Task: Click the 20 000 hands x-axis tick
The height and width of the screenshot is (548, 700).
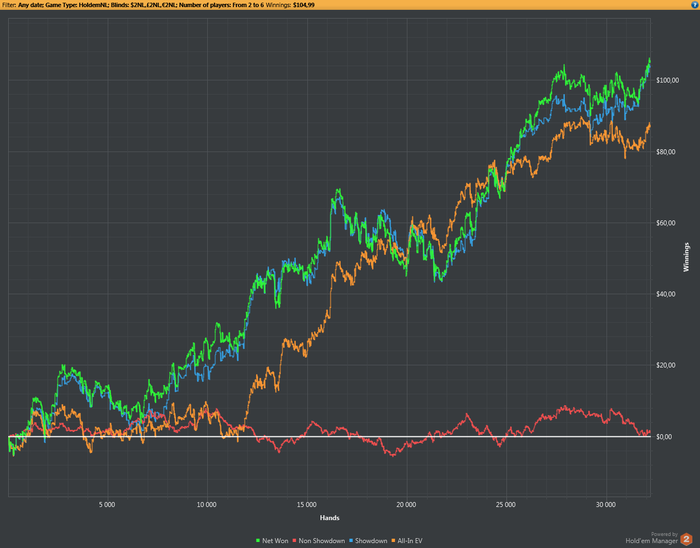Action: pos(406,504)
